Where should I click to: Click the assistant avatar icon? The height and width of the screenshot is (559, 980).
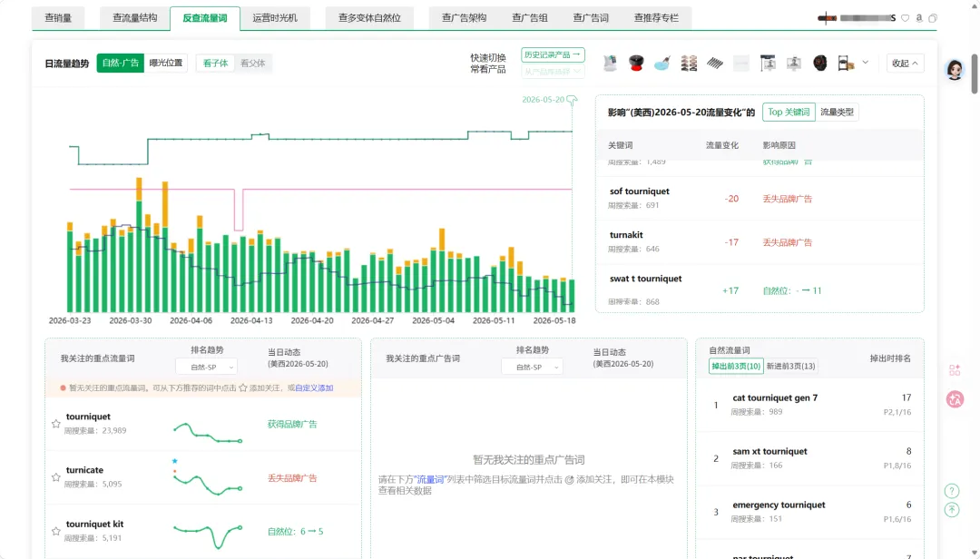coord(955,69)
